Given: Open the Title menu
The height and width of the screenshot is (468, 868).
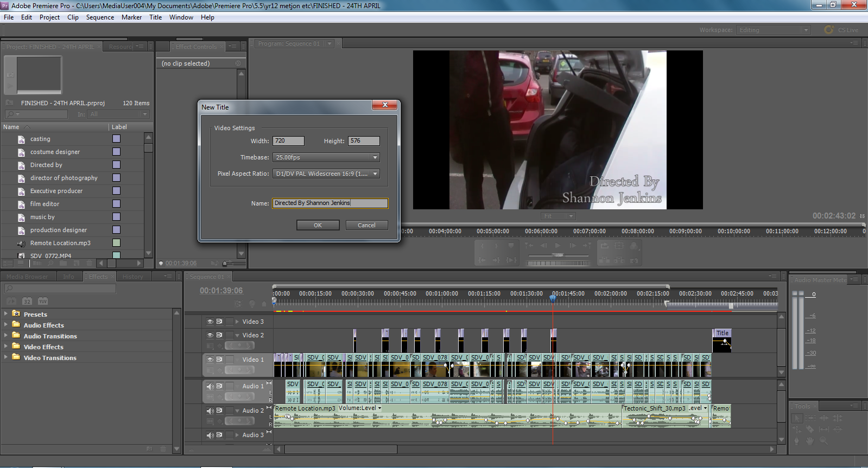Looking at the screenshot, I should [x=155, y=17].
